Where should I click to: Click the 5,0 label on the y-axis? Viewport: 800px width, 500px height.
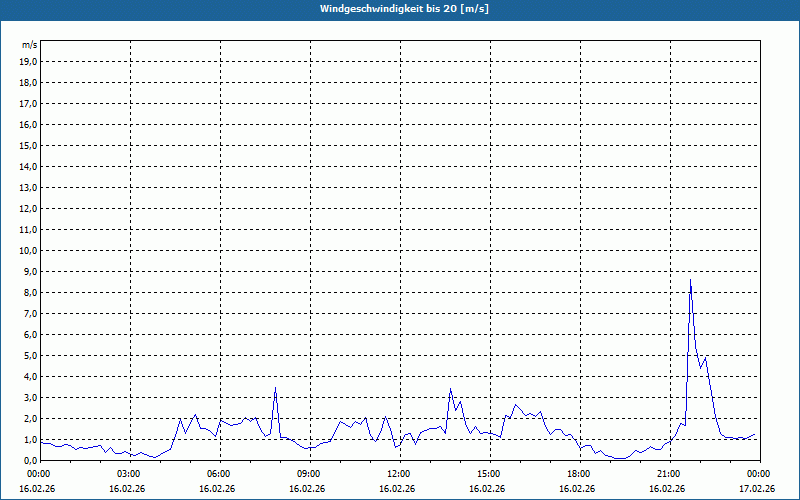tap(29, 355)
